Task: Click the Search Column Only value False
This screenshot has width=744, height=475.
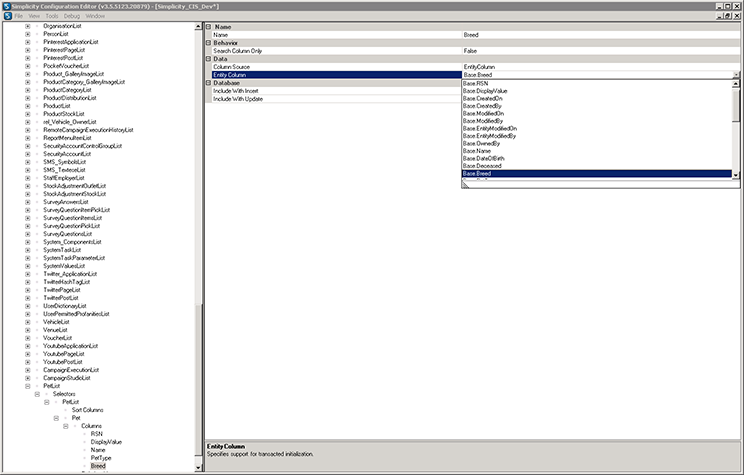Action: [x=601, y=51]
